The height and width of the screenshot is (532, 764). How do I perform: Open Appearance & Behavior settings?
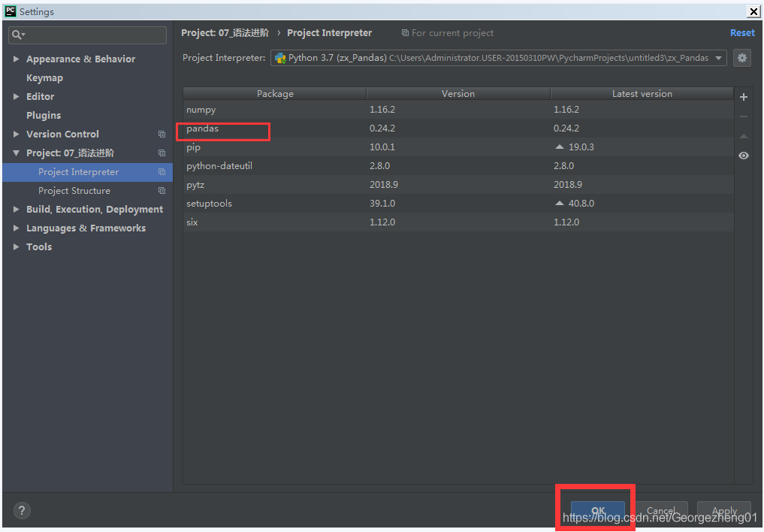81,59
